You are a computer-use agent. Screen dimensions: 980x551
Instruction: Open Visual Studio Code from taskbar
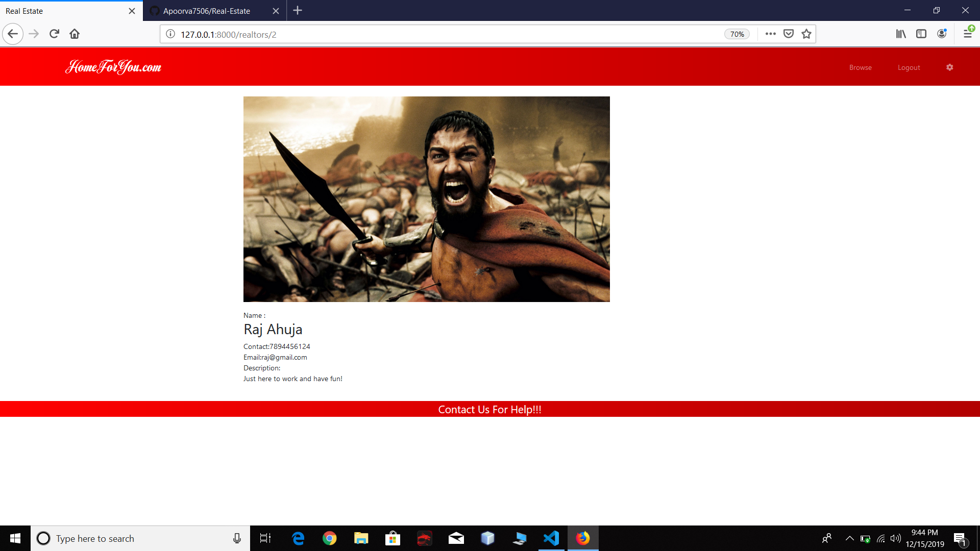point(551,538)
